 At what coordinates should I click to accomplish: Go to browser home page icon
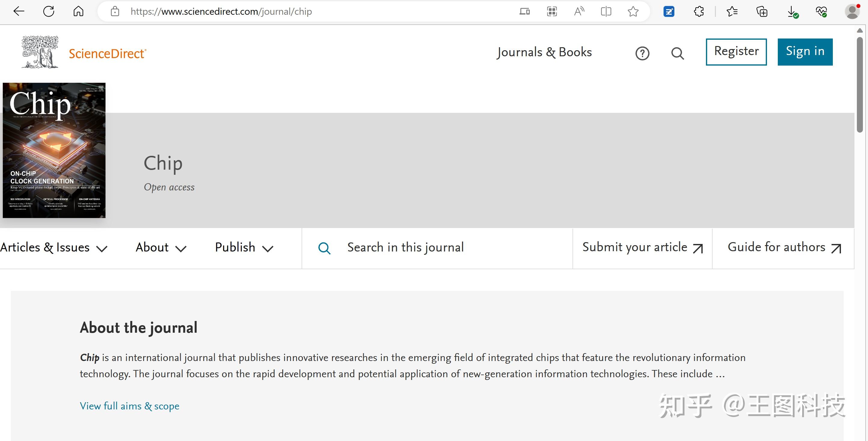(x=78, y=11)
